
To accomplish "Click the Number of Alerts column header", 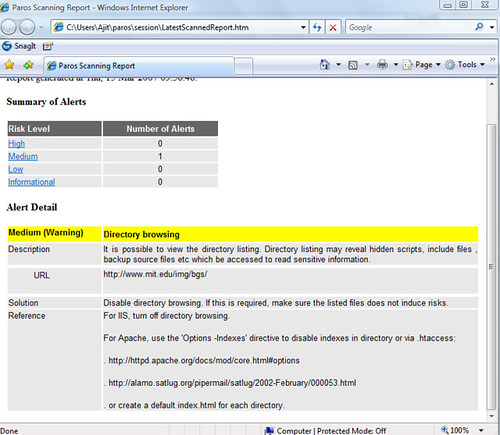I will pyautogui.click(x=160, y=129).
